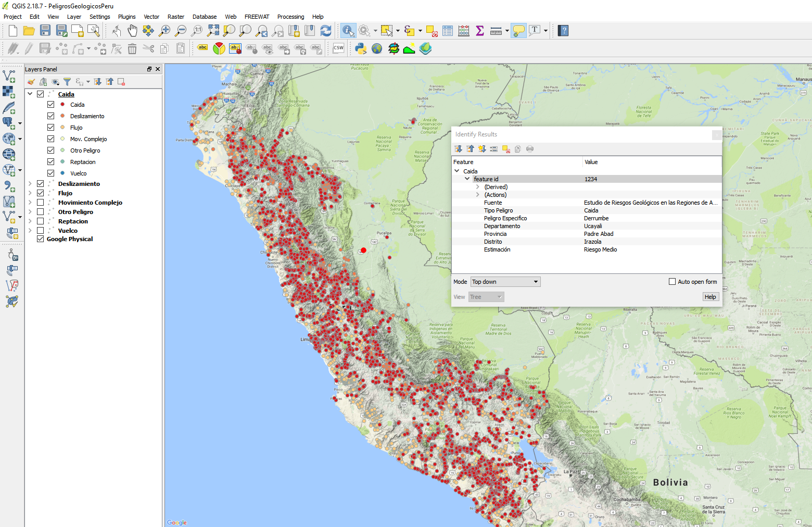The image size is (812, 527).
Task: Deselect features from all layers
Action: pyautogui.click(x=432, y=31)
